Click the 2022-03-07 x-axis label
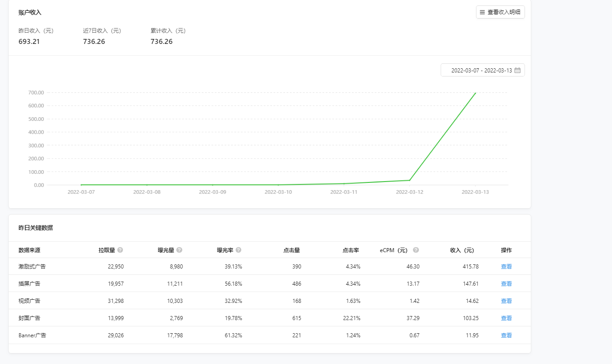 (x=81, y=192)
